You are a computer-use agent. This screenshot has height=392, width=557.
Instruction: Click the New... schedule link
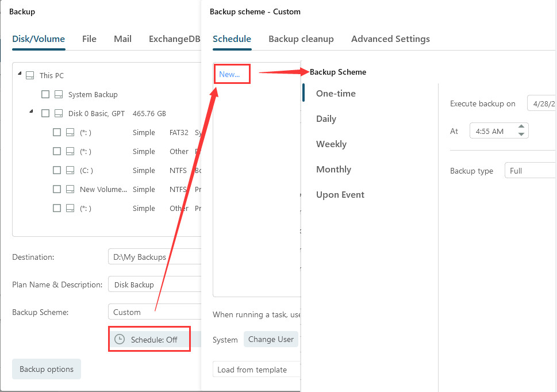[229, 74]
